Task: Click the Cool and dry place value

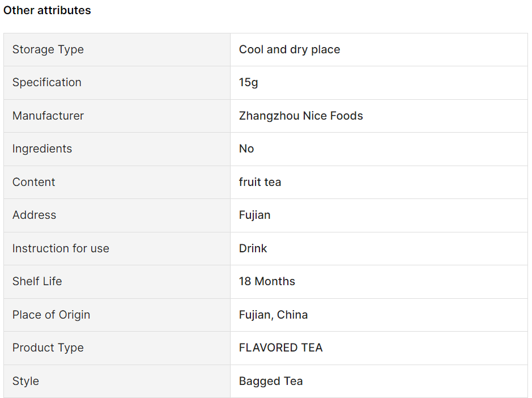Action: [x=290, y=49]
